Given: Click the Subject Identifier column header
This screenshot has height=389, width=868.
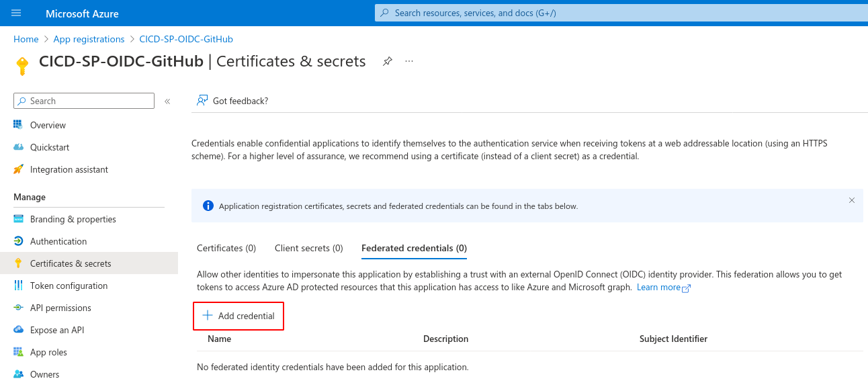Looking at the screenshot, I should click(673, 339).
